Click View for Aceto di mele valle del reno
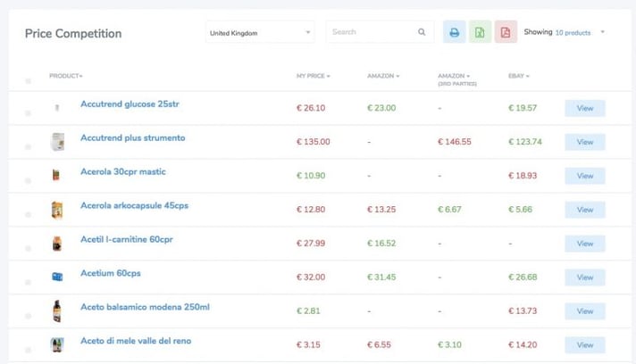This screenshot has width=636, height=364. 585,345
